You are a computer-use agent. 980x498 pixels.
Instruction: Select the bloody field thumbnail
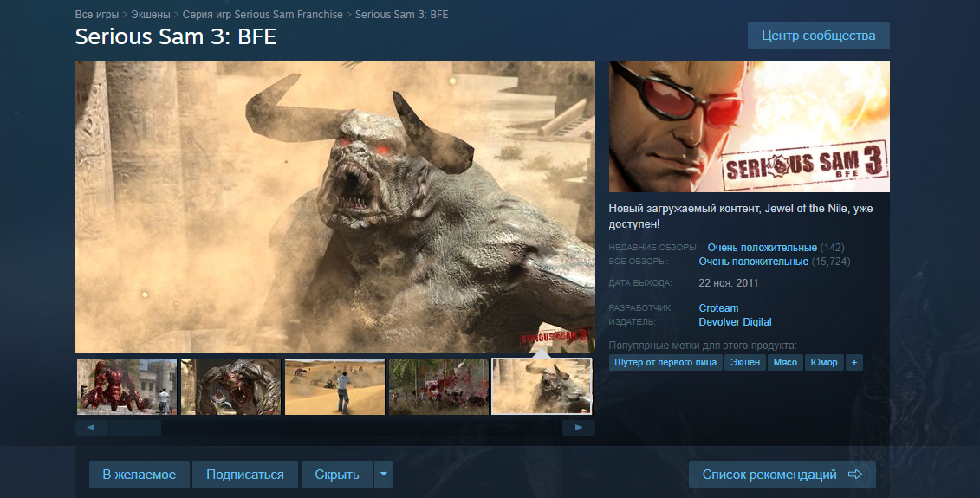point(438,387)
